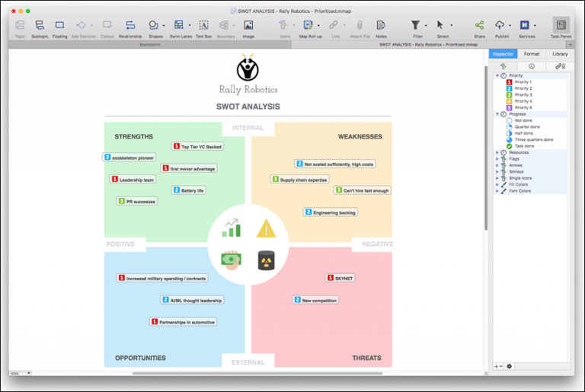Insert a Text Box
The image size is (585, 392).
coord(203,25)
